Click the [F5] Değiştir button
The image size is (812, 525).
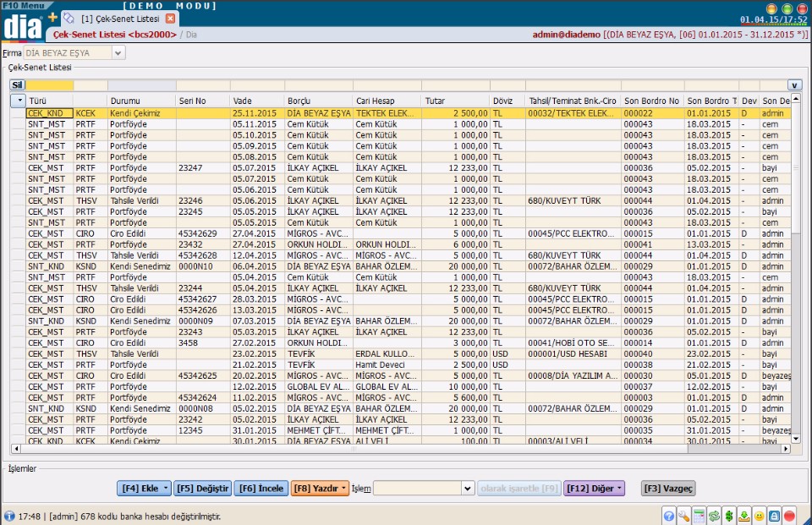202,489
